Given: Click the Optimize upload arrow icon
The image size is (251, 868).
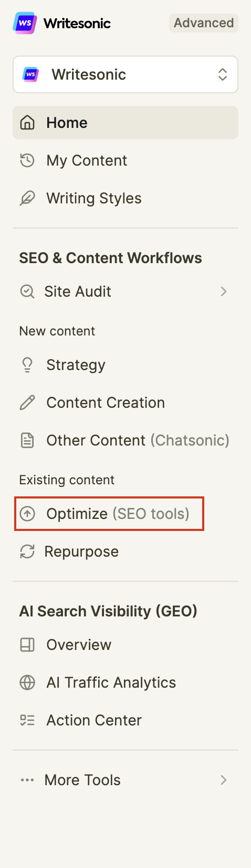Looking at the screenshot, I should coord(27,514).
